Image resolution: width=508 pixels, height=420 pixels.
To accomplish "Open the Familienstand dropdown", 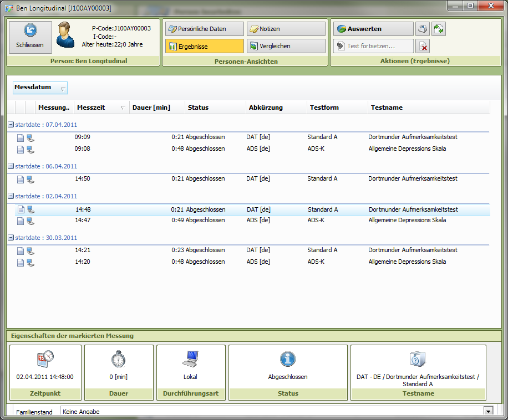I will click(488, 411).
